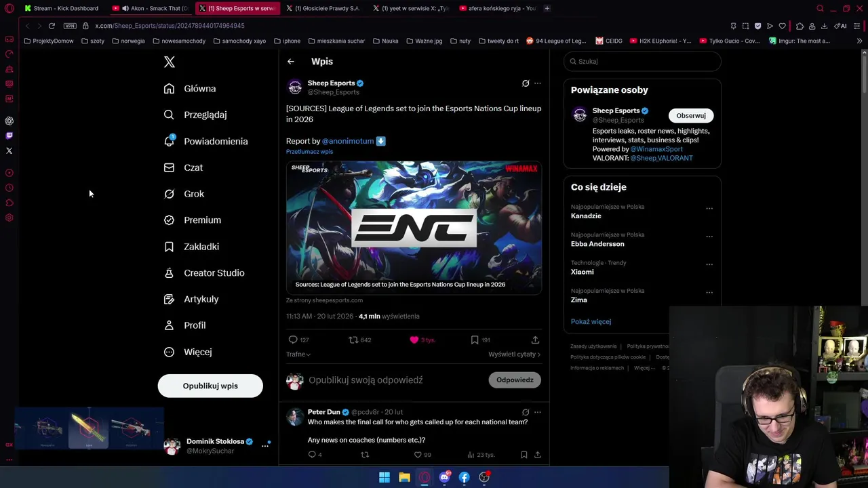Screen dimensions: 868x488
Task: Click the Szukaj search field
Action: pos(642,61)
